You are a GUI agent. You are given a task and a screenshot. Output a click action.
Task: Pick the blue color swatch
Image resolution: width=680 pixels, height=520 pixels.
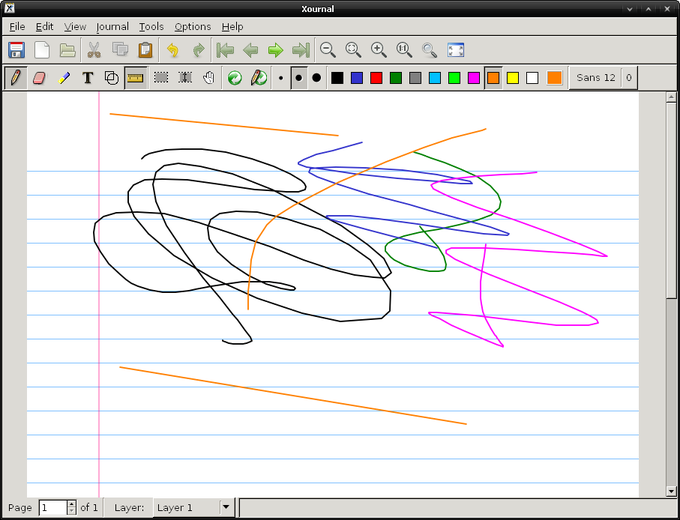(x=356, y=78)
